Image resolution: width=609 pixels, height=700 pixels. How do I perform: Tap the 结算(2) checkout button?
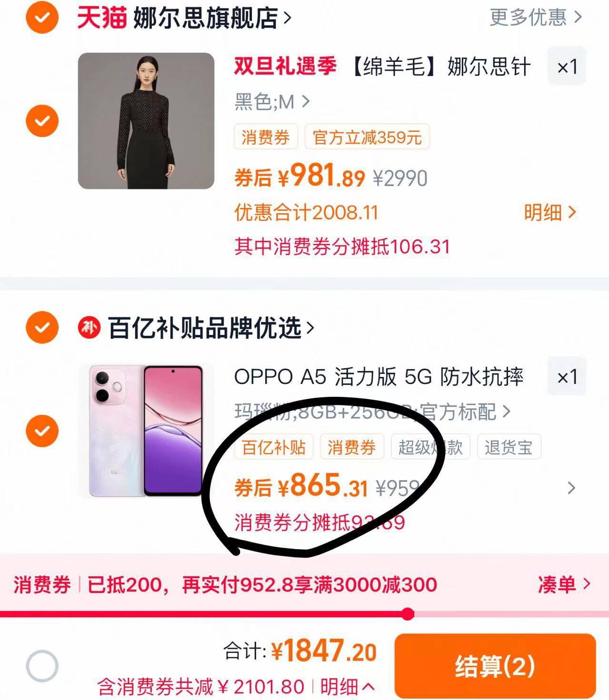[x=495, y=666]
